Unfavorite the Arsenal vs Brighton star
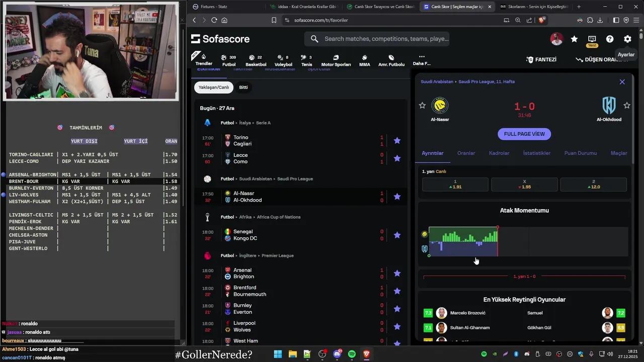644x362 pixels. (x=397, y=274)
